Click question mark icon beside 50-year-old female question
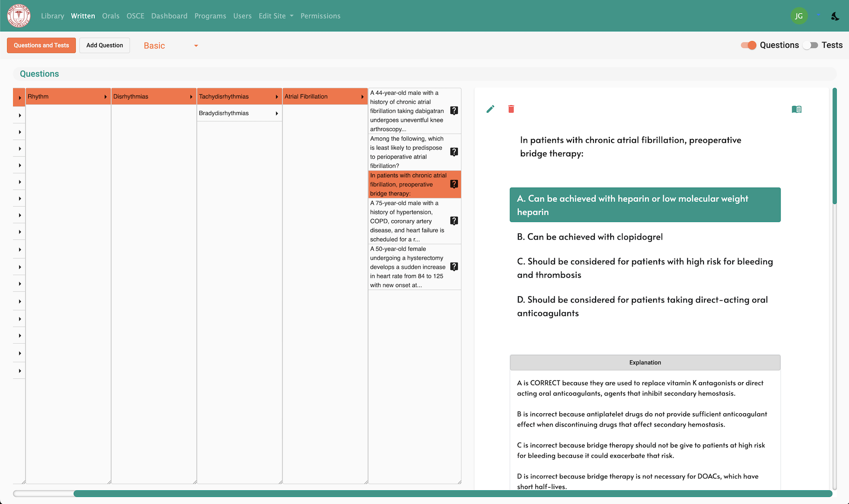849x504 pixels. point(454,267)
